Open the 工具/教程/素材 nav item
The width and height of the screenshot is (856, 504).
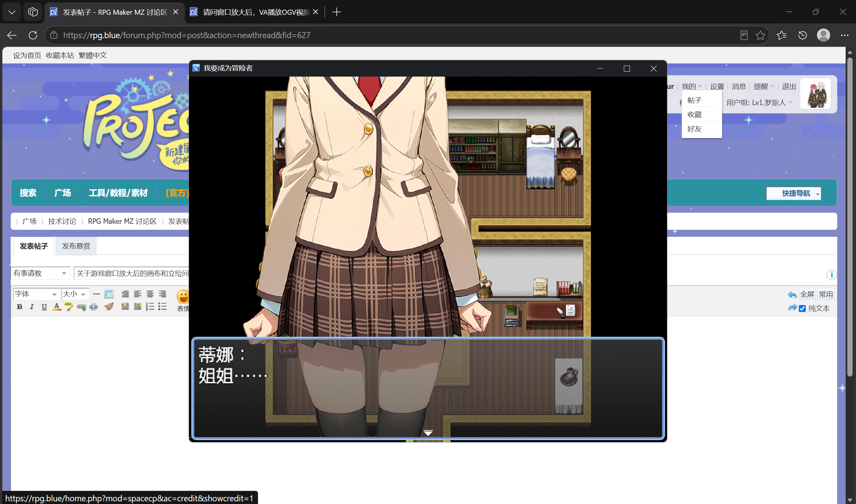(x=118, y=193)
